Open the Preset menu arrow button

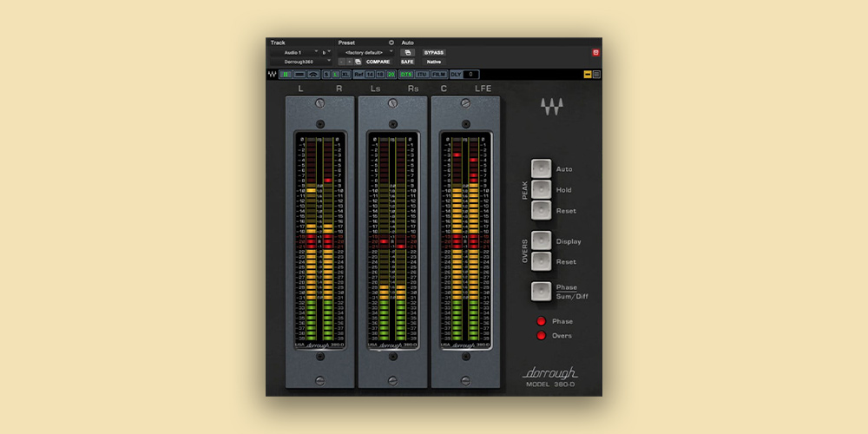tap(391, 43)
